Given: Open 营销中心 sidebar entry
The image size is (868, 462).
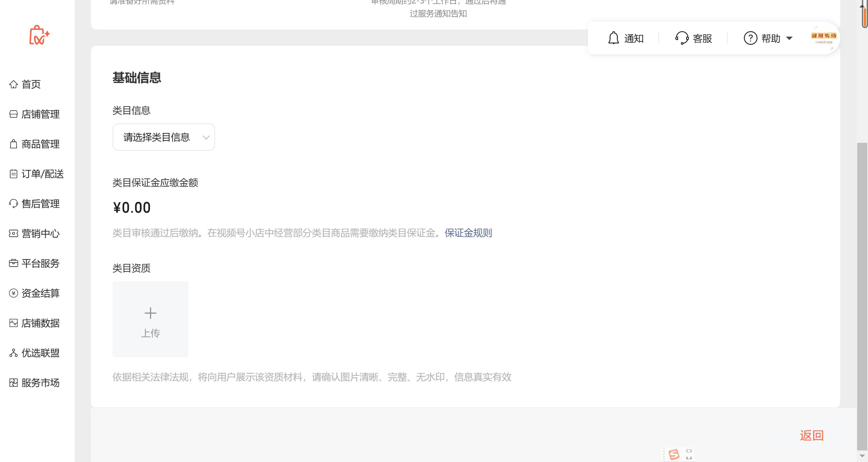Looking at the screenshot, I should [40, 233].
